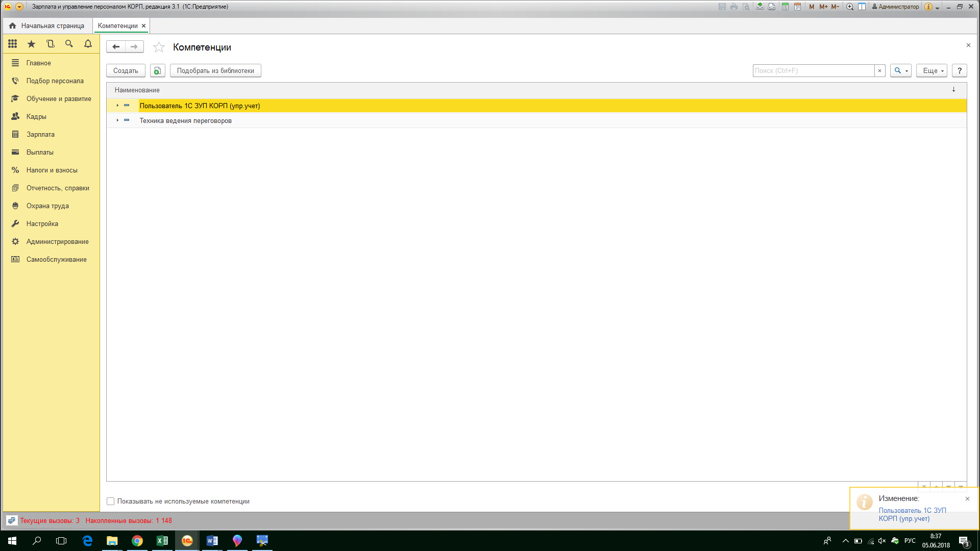Click into the Поиск (Ctrl+F) search field

tap(814, 70)
